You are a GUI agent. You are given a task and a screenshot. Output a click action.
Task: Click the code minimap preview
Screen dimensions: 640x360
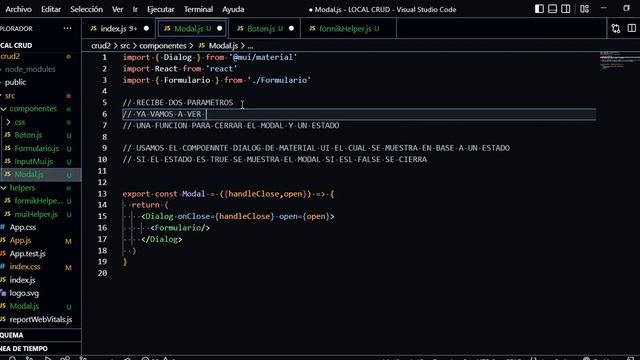[619, 60]
